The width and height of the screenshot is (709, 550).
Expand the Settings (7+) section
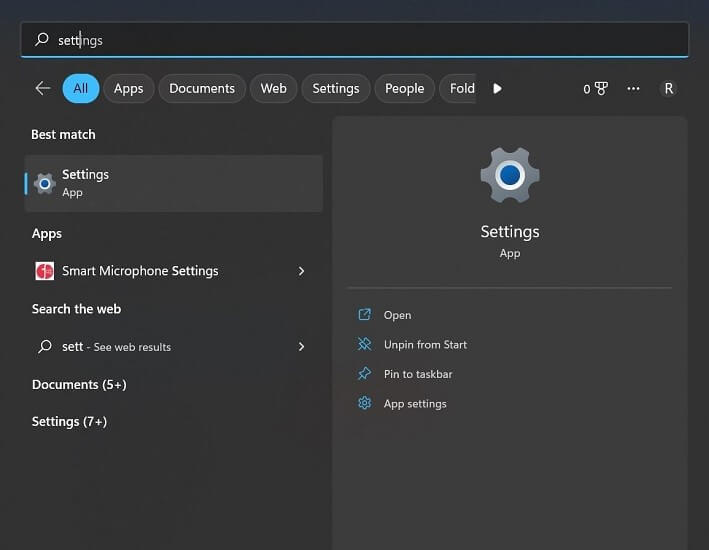click(x=69, y=422)
